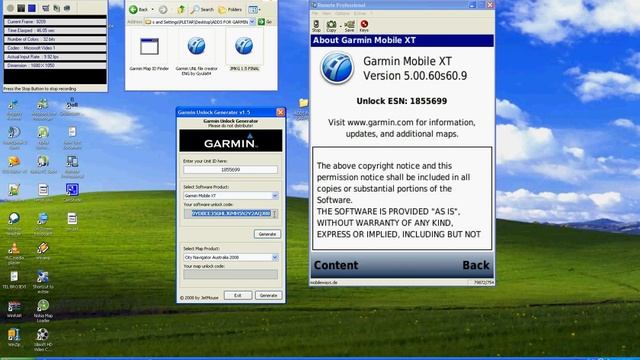Open the WinRAR desktop icon
640x360 pixels.
coord(14,309)
